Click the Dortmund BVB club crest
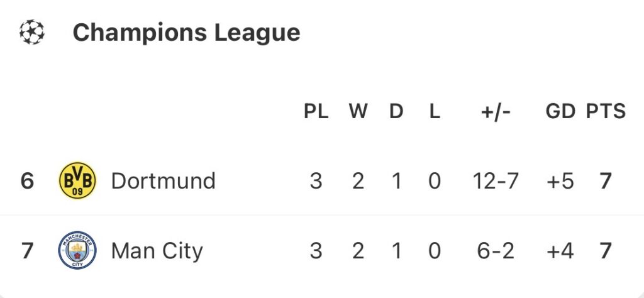The width and height of the screenshot is (644, 298). point(77,181)
